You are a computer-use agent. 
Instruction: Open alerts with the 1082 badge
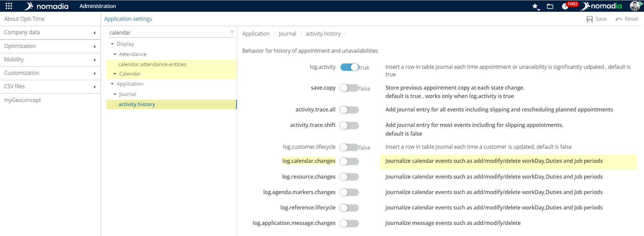point(566,6)
